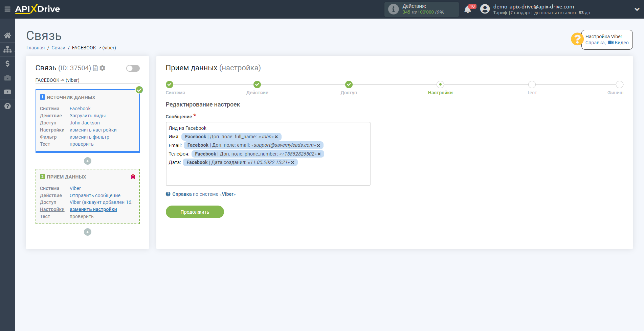
Task: Go to the Система step
Action: (x=170, y=85)
